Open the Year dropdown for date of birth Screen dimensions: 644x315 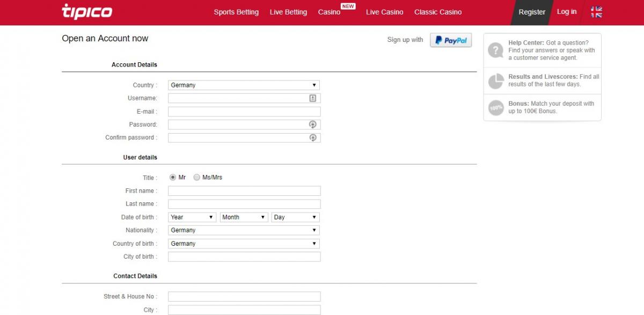click(x=192, y=217)
